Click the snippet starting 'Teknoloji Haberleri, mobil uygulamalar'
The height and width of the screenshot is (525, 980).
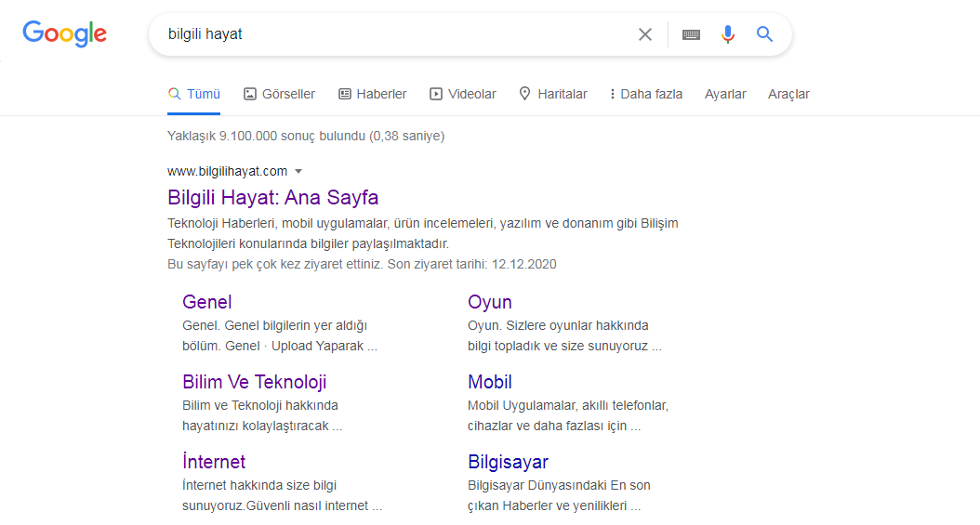pos(422,233)
